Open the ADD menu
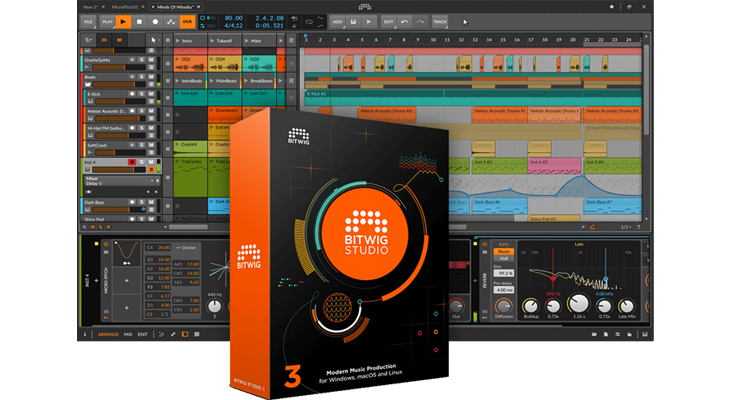The height and width of the screenshot is (400, 730). pos(338,21)
